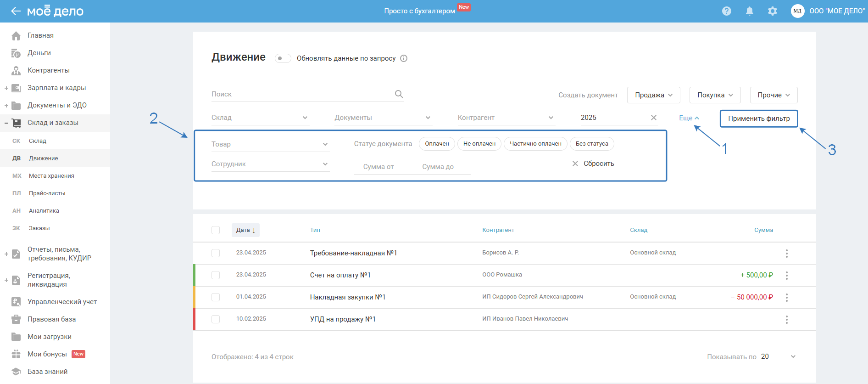Screen dimensions: 868x384
Task: Go to Контрагенты in sidebar
Action: pos(48,70)
